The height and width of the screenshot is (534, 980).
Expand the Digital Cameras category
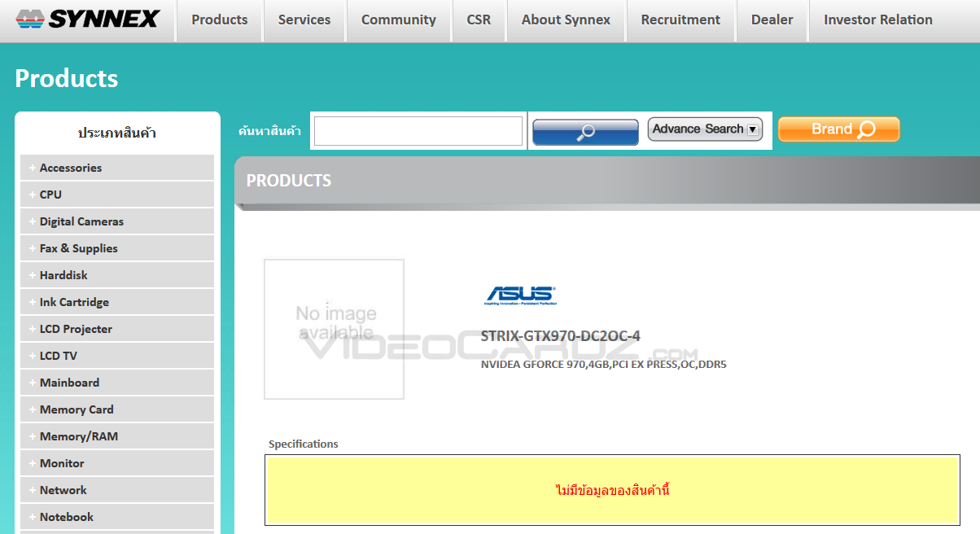(x=117, y=221)
